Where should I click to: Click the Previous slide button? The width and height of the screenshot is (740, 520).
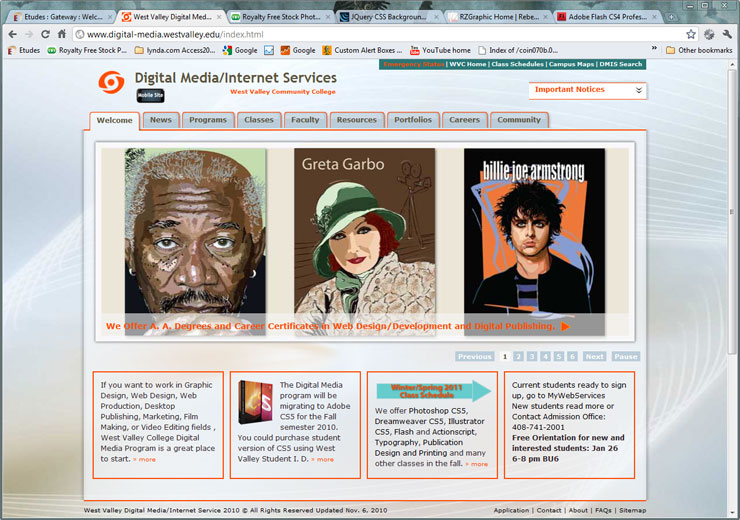coord(474,357)
